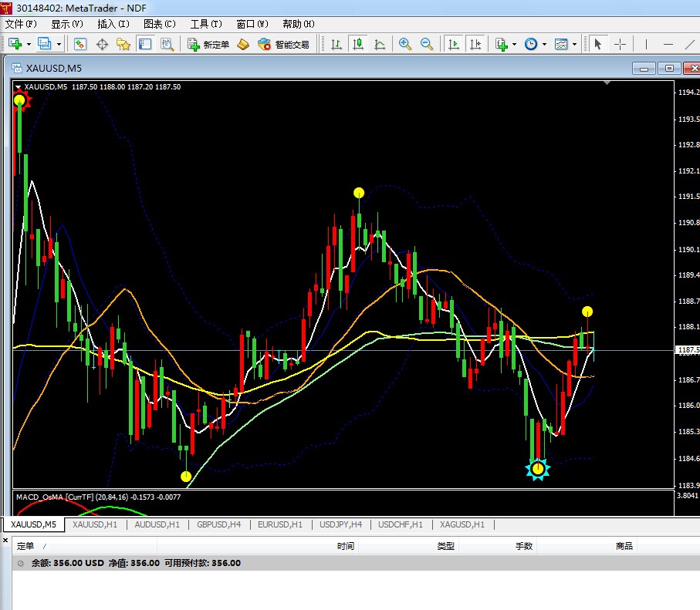Toggle chart auto scroll icon

454,44
